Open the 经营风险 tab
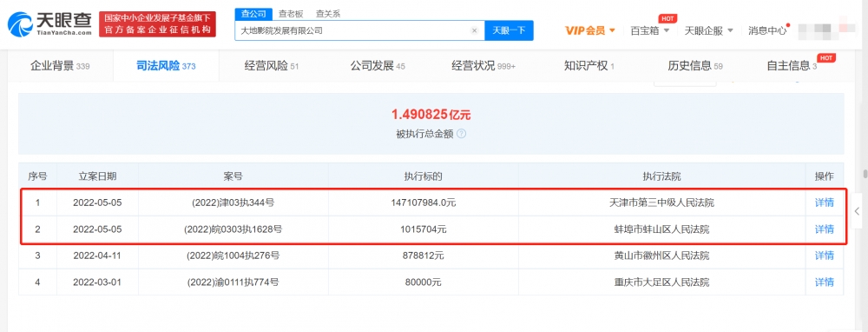868x332 pixels. click(x=272, y=66)
